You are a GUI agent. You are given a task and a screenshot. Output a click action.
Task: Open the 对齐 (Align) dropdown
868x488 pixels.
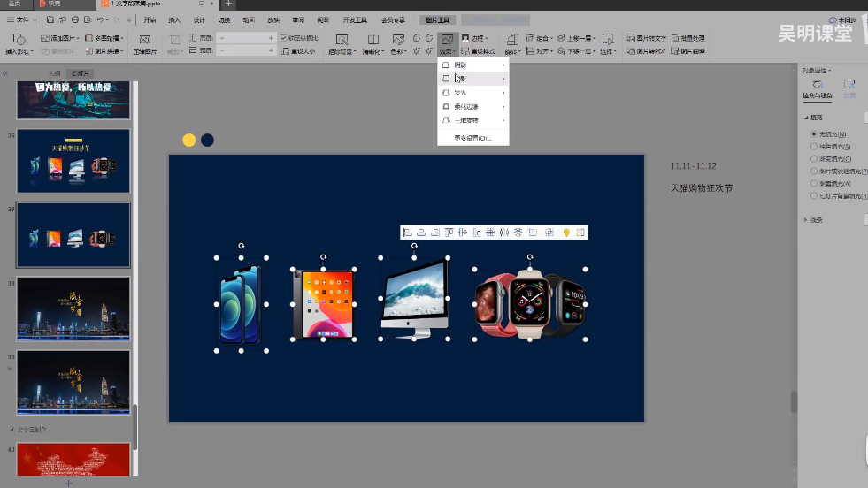[540, 51]
